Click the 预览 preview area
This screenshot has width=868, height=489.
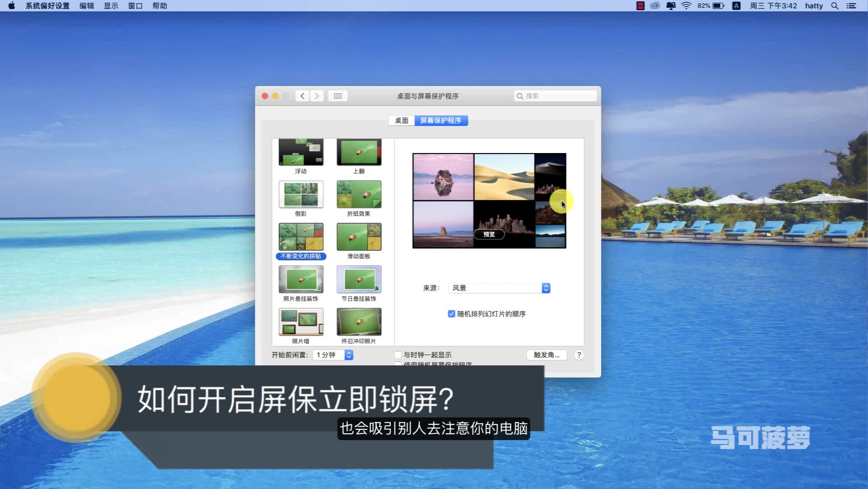[489, 234]
